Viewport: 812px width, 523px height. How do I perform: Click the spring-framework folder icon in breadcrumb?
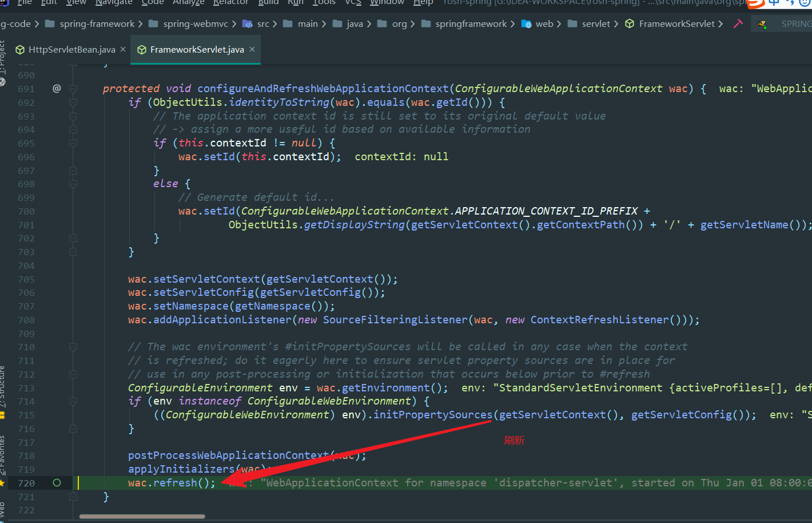click(x=50, y=23)
